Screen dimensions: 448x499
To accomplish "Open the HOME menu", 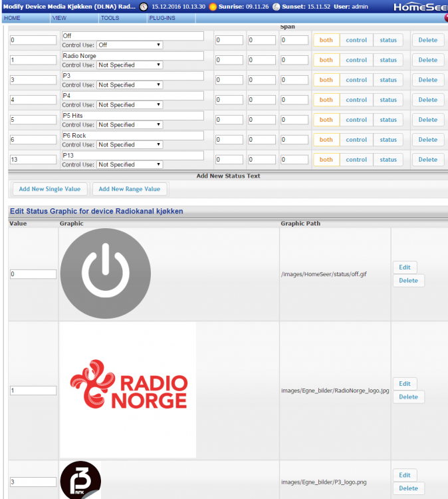I will 13,18.
